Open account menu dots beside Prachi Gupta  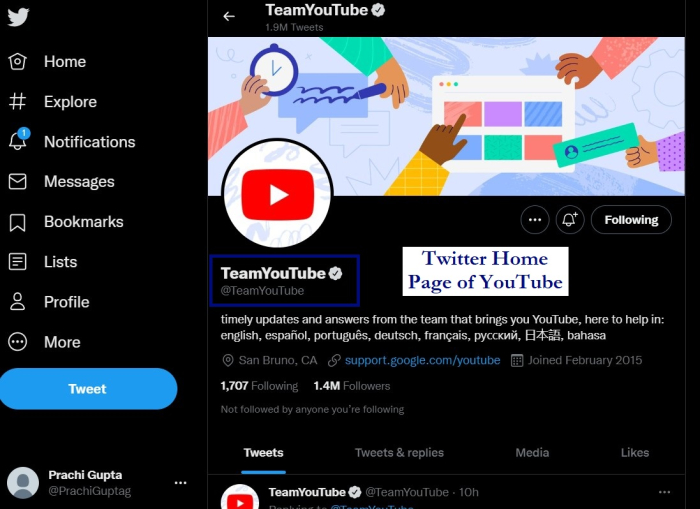[x=180, y=483]
